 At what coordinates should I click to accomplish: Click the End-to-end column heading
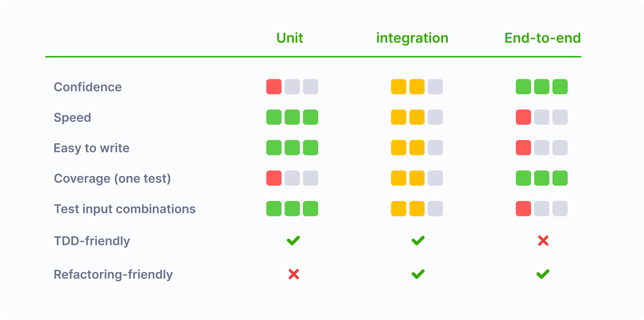tap(543, 38)
